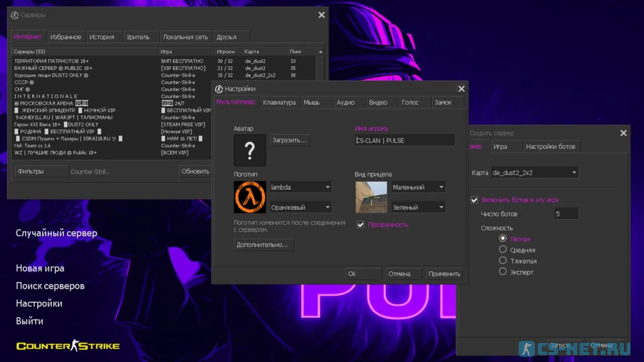Click Поиск серверов menu entry
This screenshot has height=362, width=644.
point(50,286)
